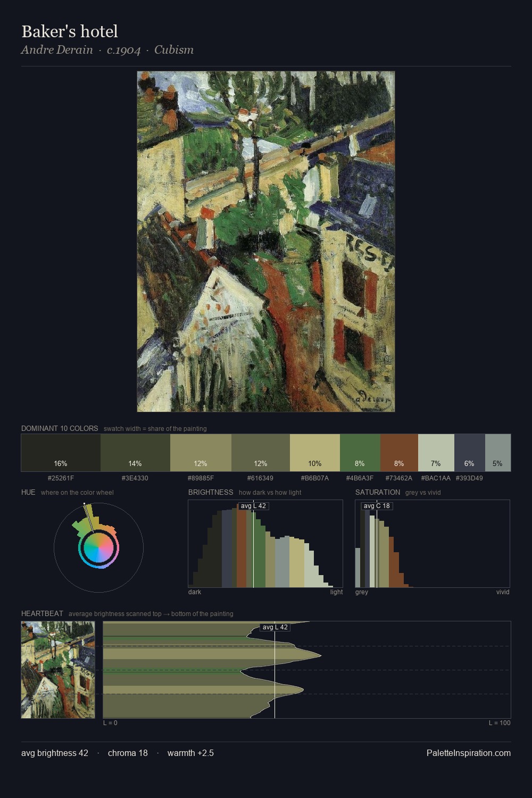
Task: Choose the 12% #616349 swatch
Action: coord(261,453)
